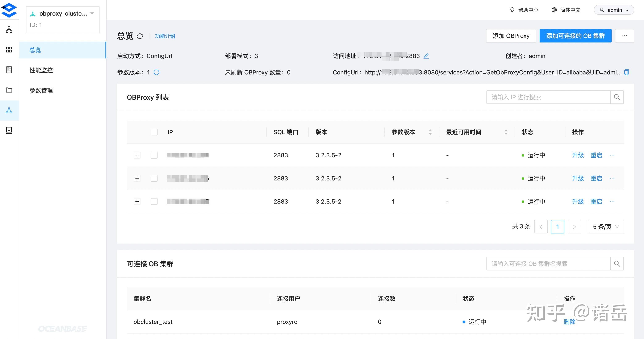Click the OceanBase logo icon

(x=9, y=10)
